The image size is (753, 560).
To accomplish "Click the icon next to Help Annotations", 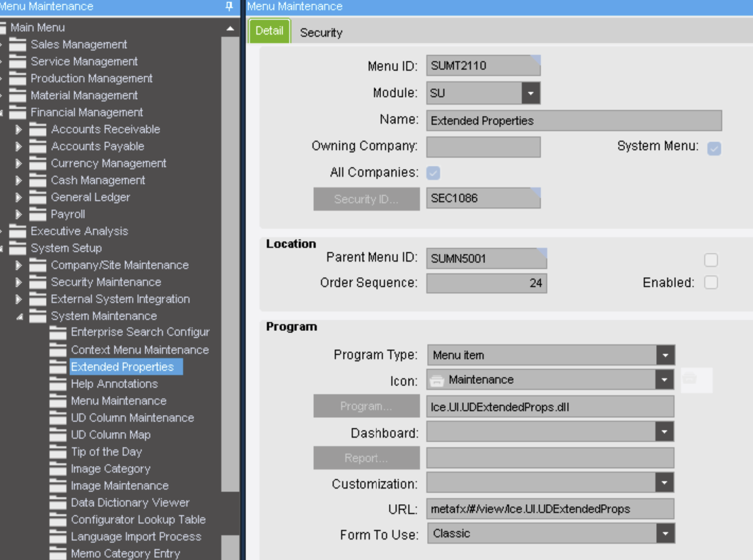I will [x=58, y=384].
